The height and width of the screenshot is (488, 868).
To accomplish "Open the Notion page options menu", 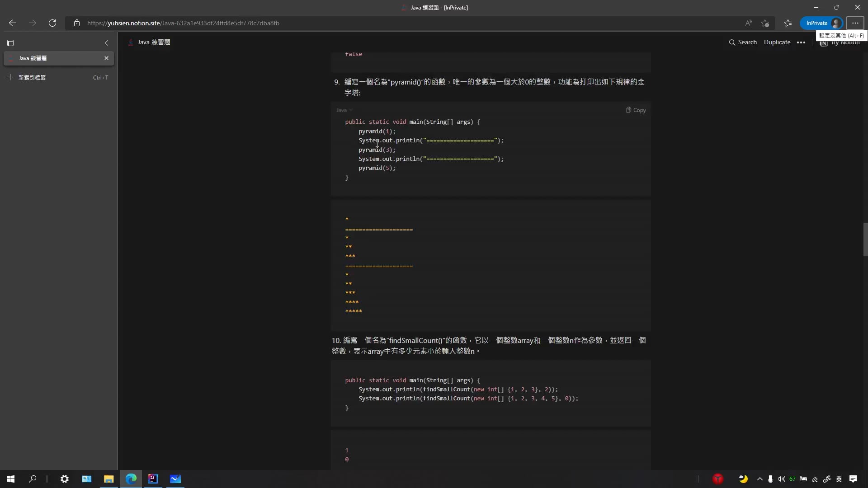I will click(801, 42).
